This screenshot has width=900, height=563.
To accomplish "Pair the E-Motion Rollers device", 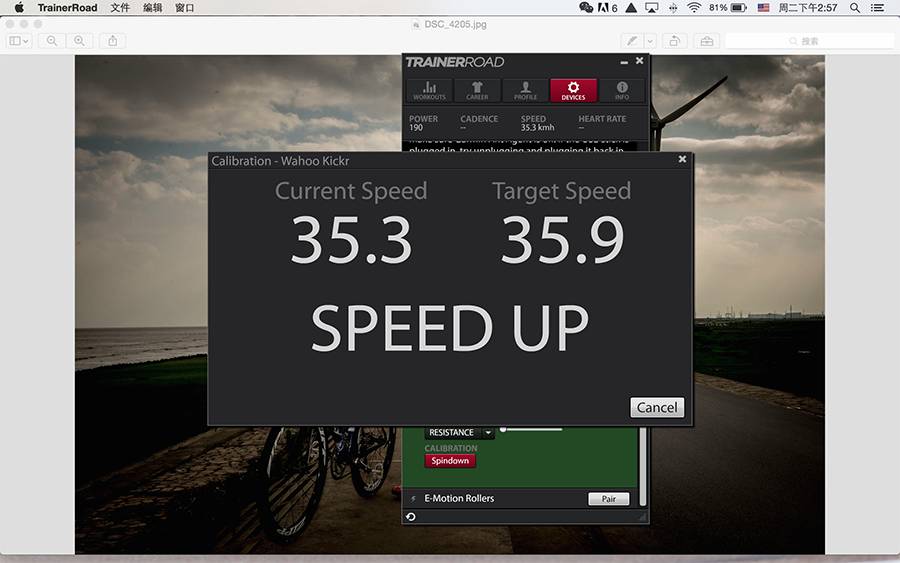I will coord(608,499).
